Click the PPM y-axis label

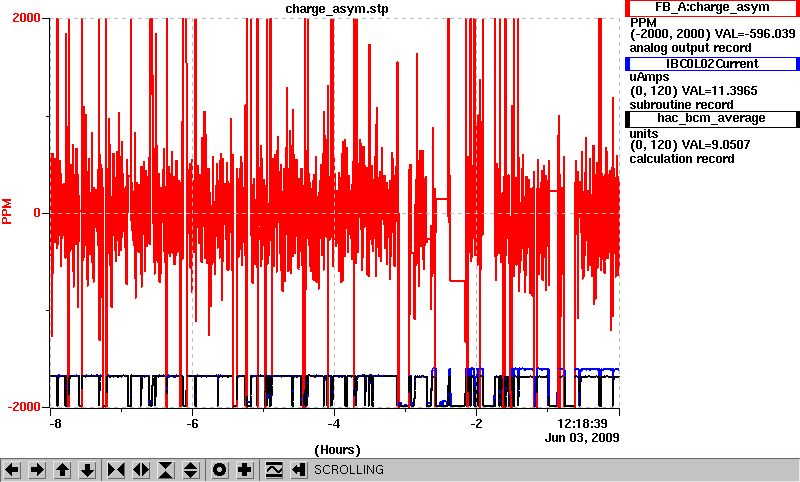(7, 212)
